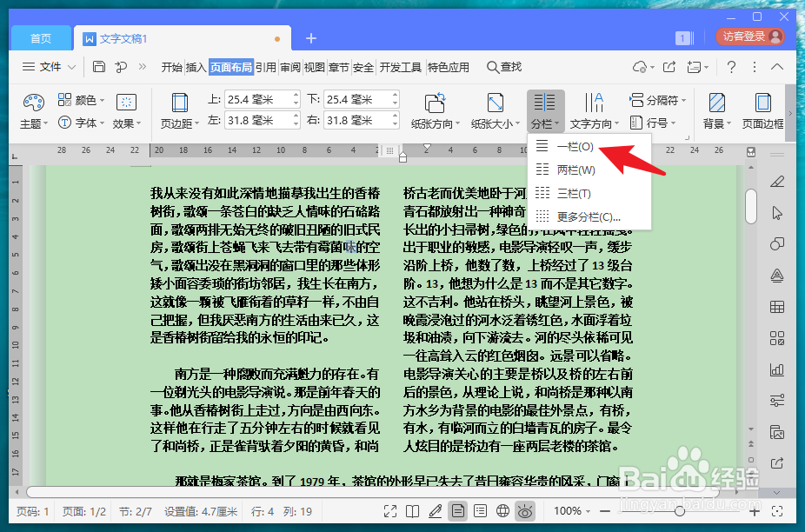
Task: Switch to the 插入 ribbon tab
Action: click(x=198, y=66)
